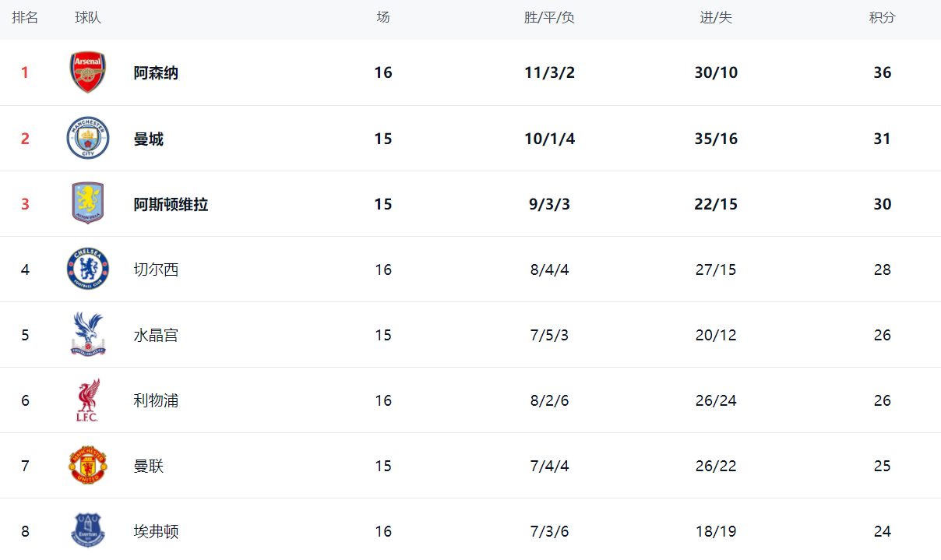Screen dimensions: 941x560
Task: Click the 排名 column header
Action: pyautogui.click(x=25, y=18)
